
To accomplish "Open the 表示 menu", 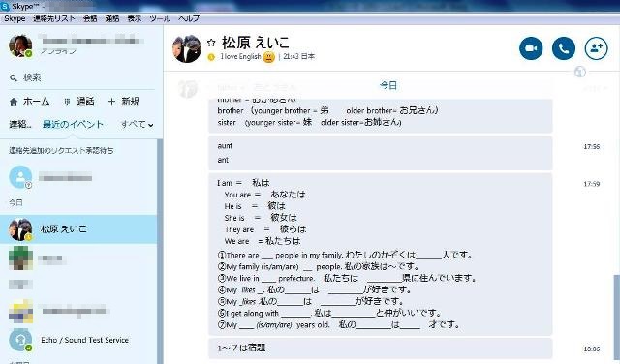I will pos(135,18).
